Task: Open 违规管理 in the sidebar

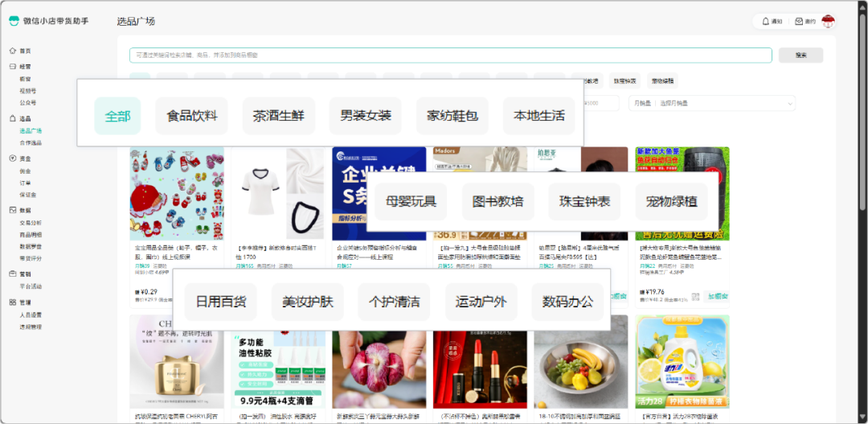Action: coord(31,327)
